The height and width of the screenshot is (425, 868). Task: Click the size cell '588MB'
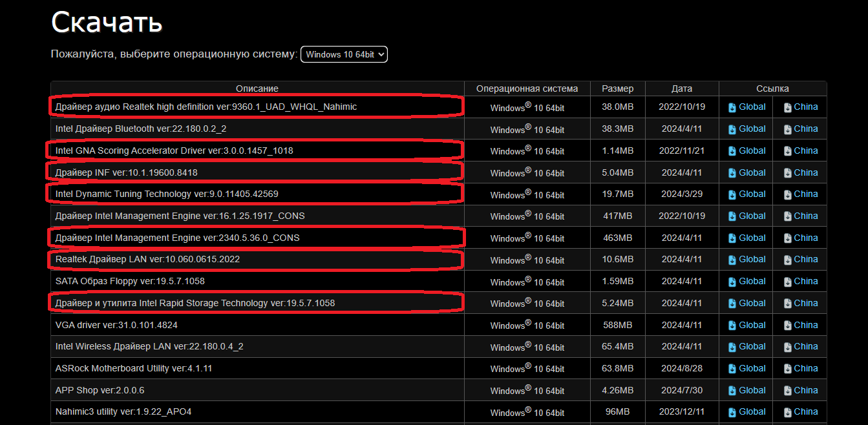(x=617, y=325)
